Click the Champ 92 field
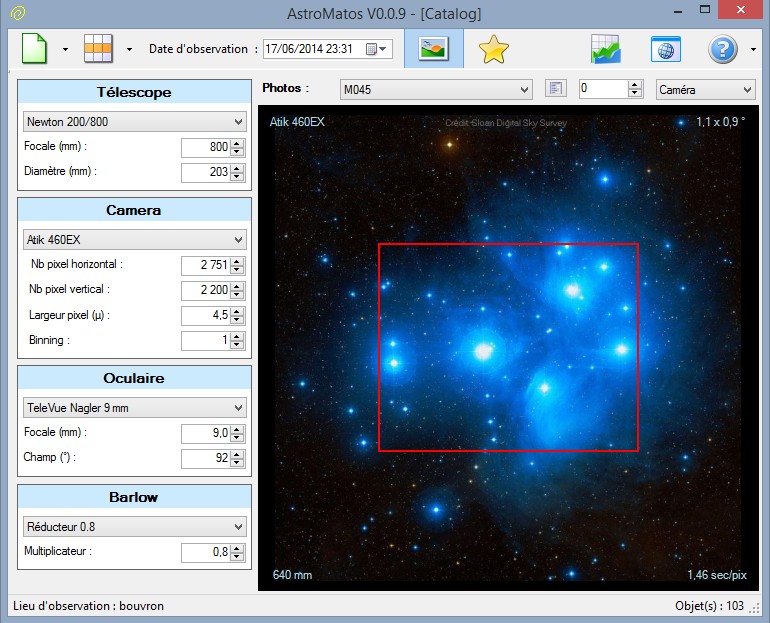The height and width of the screenshot is (623, 770). point(205,458)
